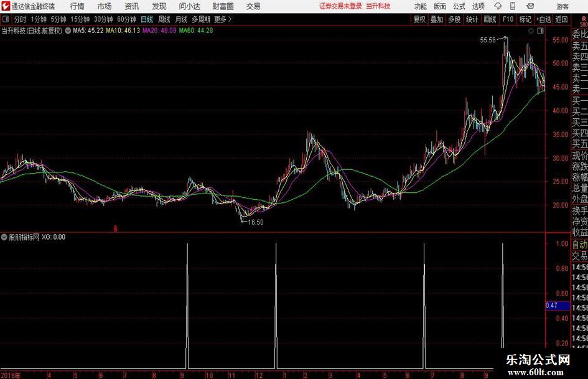Select the 周线 weekly chart tab
This screenshot has width=588, height=379.
164,19
